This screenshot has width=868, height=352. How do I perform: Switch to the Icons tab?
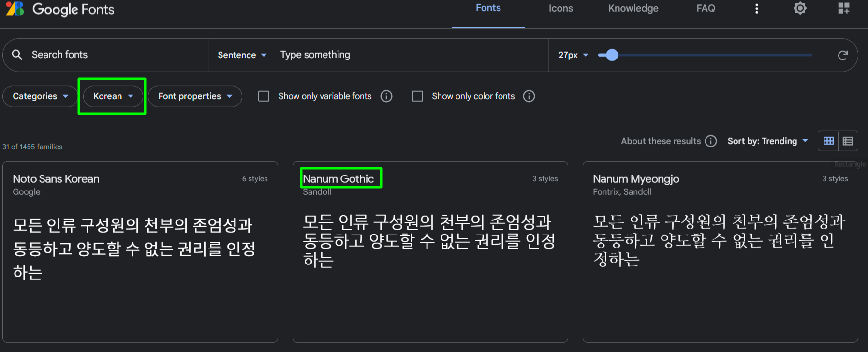(x=561, y=8)
